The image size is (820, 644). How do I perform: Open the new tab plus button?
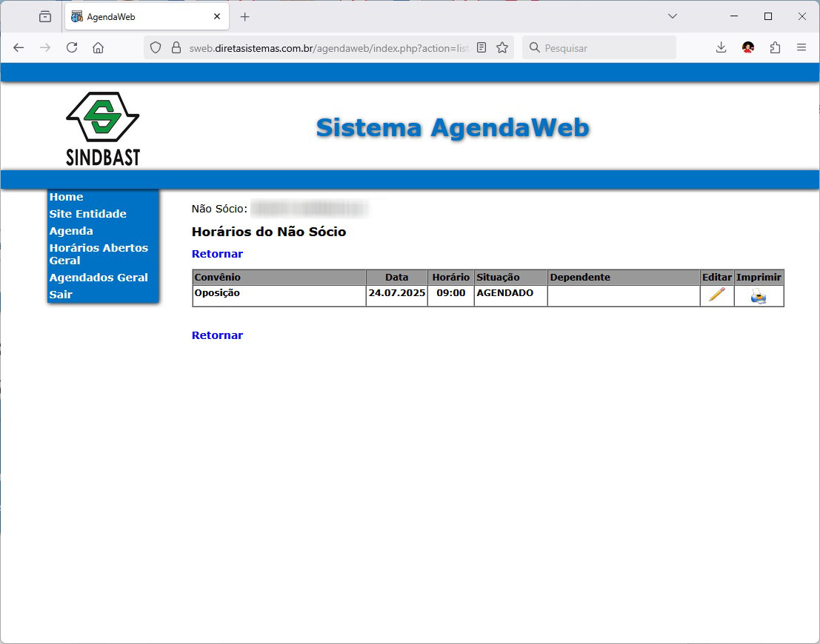coord(245,16)
